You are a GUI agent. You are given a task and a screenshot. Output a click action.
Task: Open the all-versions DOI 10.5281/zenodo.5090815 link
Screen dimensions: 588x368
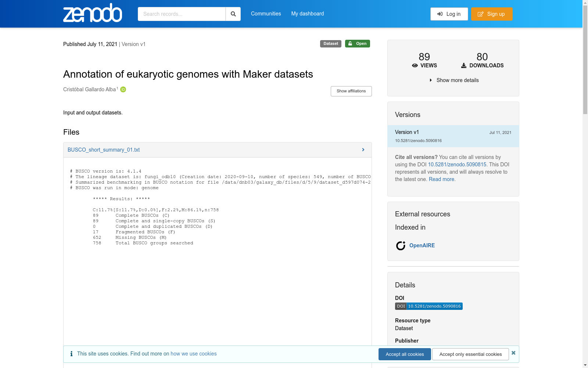[457, 164]
